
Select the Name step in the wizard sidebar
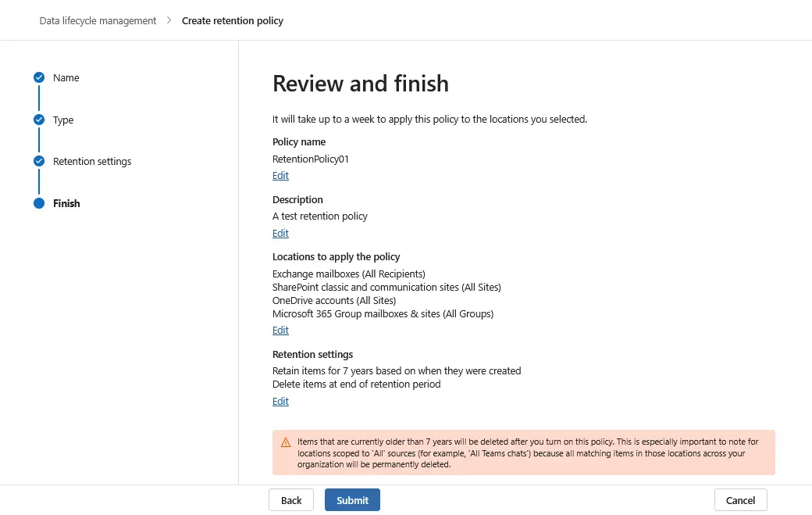tap(66, 77)
